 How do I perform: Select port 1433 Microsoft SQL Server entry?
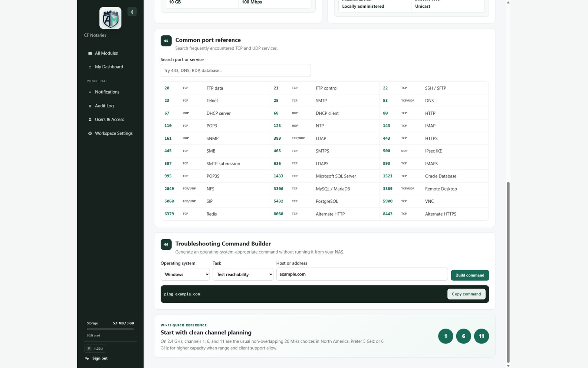coord(325,176)
